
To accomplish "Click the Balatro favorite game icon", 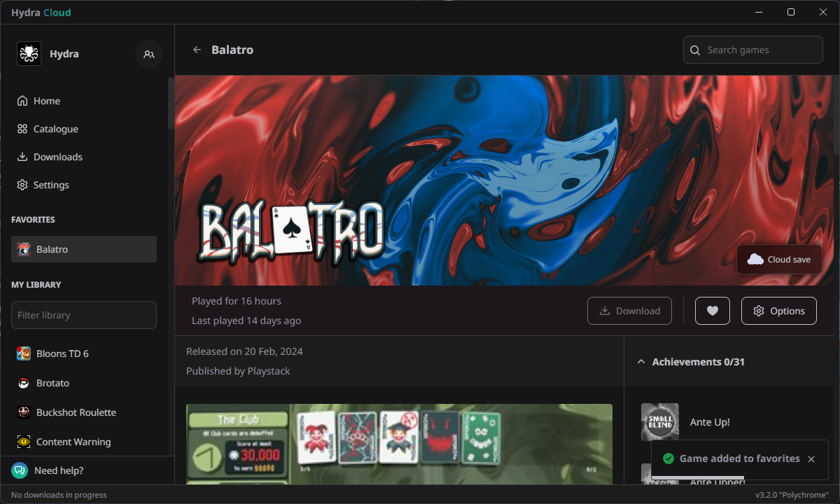I will [24, 249].
